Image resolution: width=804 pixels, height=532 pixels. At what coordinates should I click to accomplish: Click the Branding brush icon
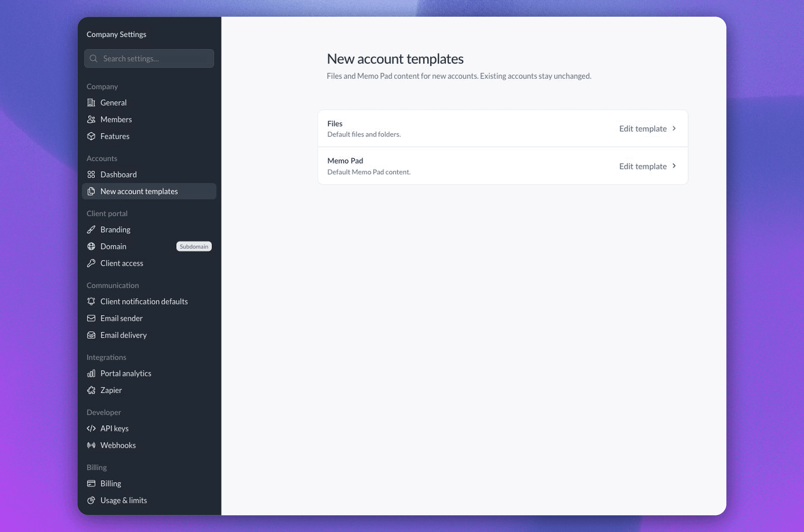[x=91, y=230]
